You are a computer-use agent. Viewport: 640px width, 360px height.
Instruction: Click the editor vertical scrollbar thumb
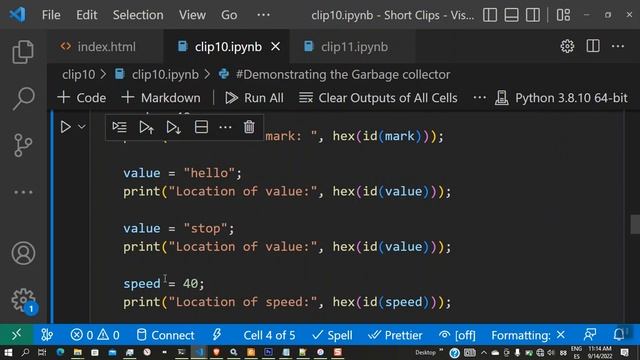tap(635, 224)
